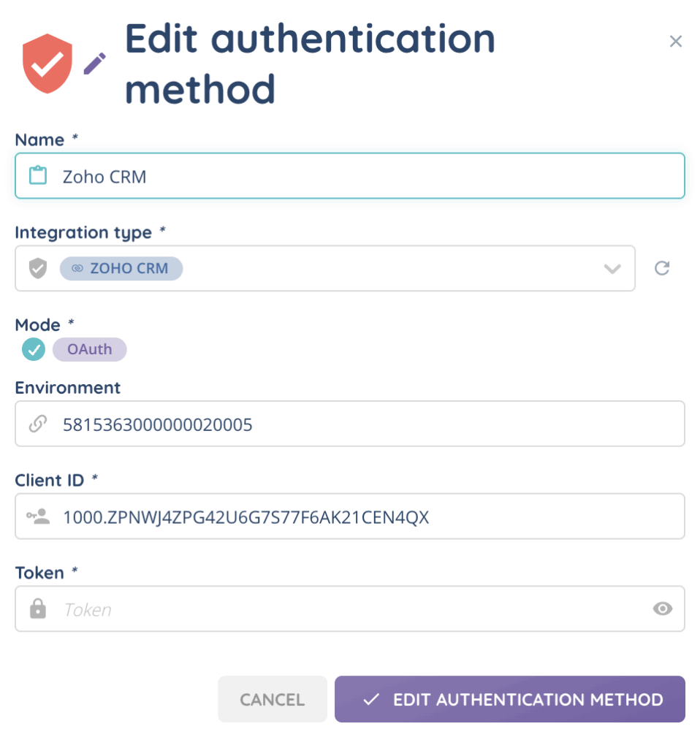
Task: Click Edit Authentication Method button
Action: point(510,699)
